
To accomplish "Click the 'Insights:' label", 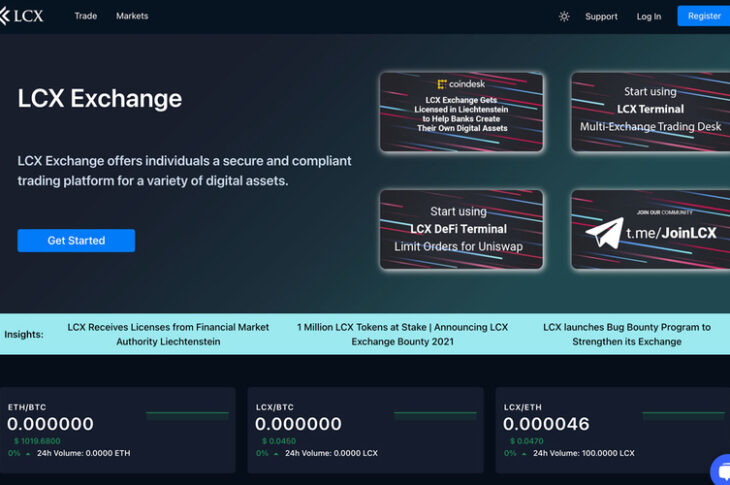I will tap(24, 334).
